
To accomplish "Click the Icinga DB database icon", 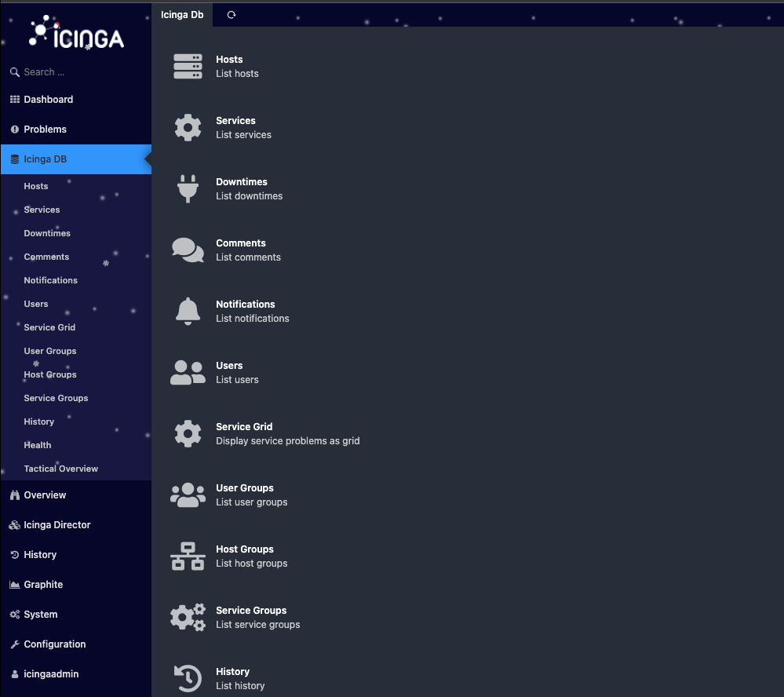I will (14, 159).
